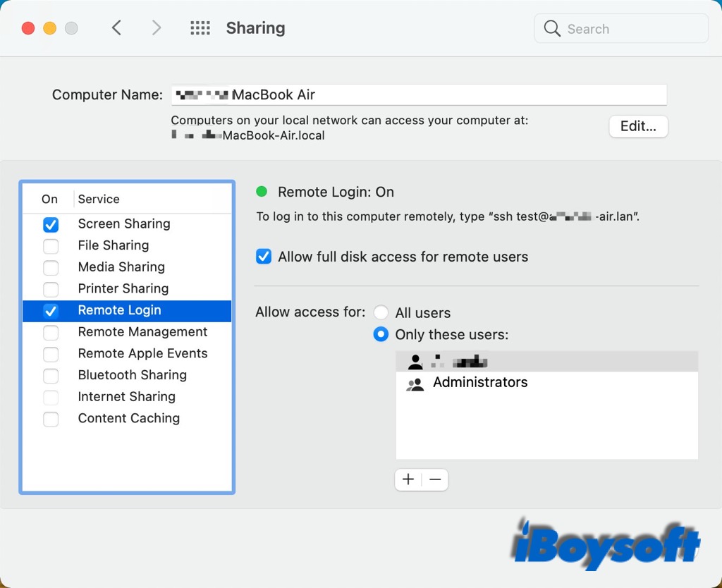Select Remote Management service row
Screen dimensions: 722x588
pyautogui.click(x=142, y=332)
